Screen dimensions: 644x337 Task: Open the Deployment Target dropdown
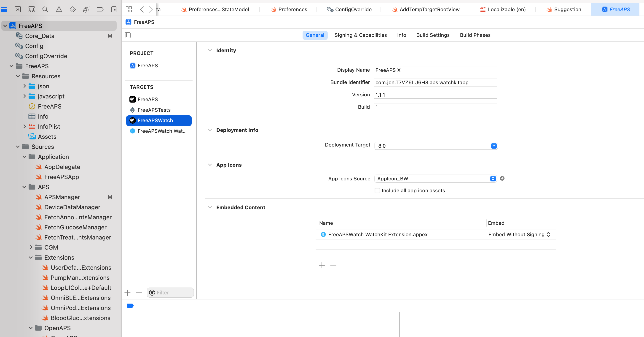pos(494,146)
